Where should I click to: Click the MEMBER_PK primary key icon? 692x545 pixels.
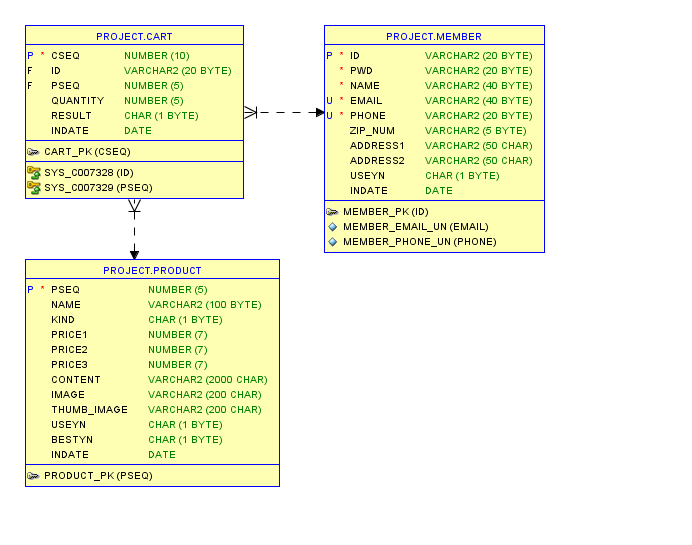tap(332, 212)
